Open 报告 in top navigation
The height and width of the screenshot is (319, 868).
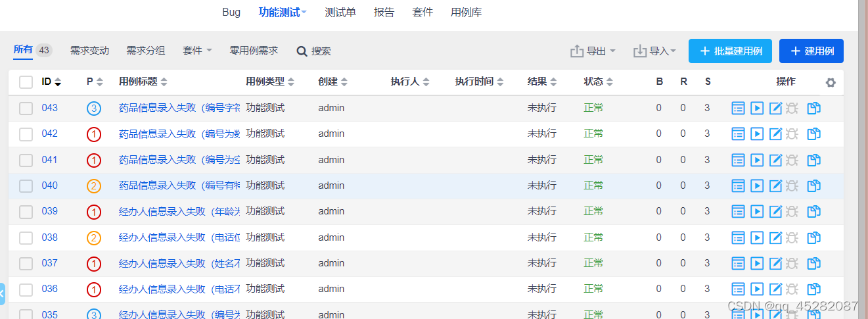(384, 12)
